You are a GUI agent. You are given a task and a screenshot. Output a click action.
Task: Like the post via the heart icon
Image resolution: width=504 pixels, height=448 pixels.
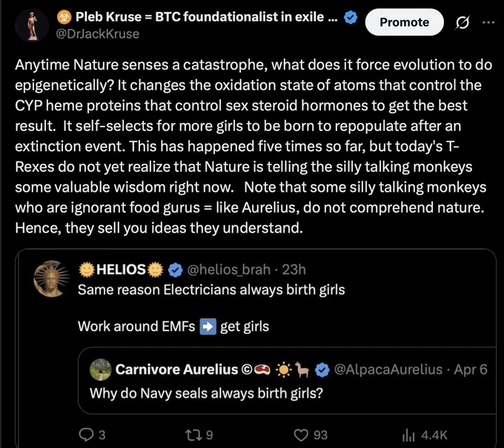pos(301,435)
